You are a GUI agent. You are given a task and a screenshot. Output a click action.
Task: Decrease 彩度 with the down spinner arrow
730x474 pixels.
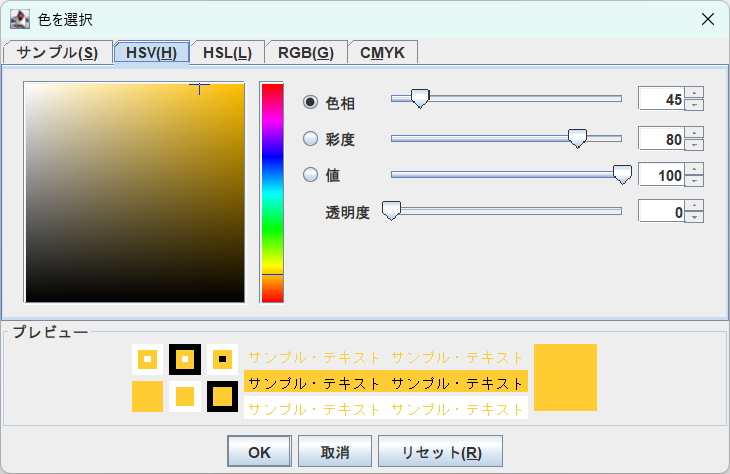pos(694,144)
